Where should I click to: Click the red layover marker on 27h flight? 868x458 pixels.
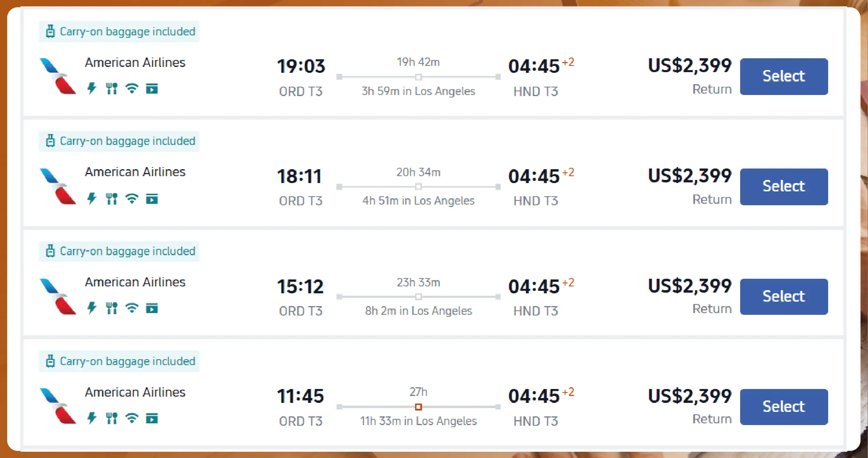[x=418, y=407]
